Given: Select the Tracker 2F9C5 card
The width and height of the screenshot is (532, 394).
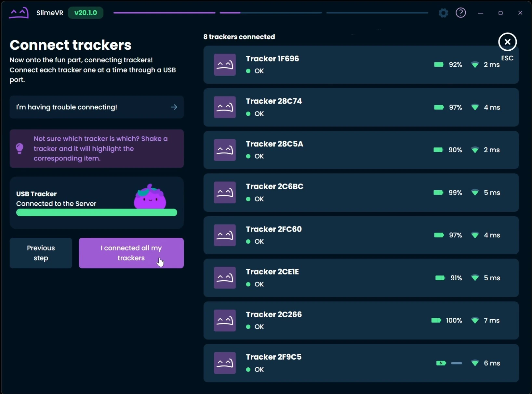Looking at the screenshot, I should click(361, 363).
